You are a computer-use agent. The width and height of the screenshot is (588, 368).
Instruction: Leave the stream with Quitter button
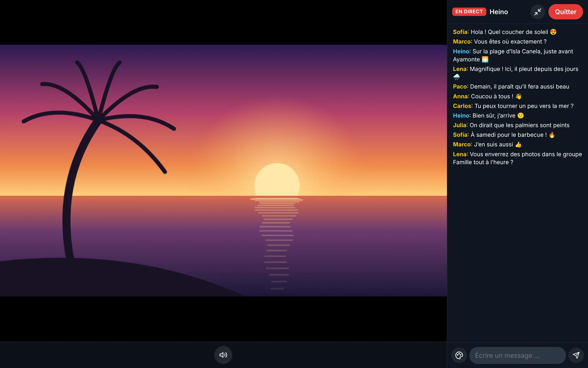point(565,12)
